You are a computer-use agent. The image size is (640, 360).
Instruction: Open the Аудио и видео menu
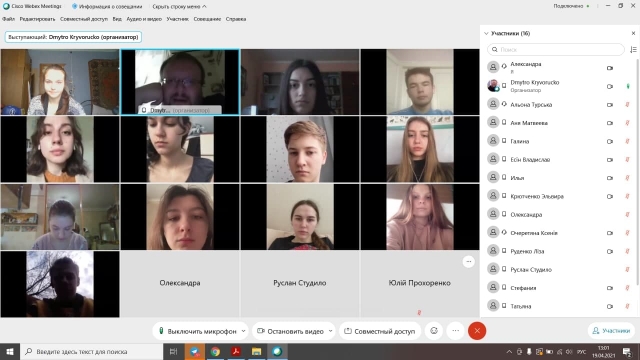[144, 19]
